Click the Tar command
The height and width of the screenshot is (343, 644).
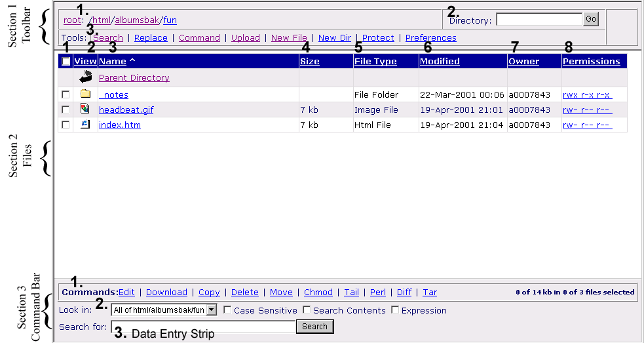pyautogui.click(x=430, y=292)
